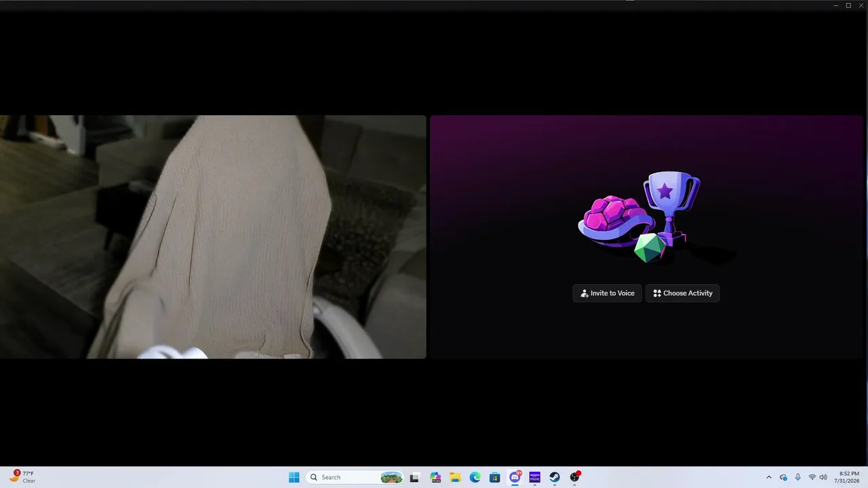Launch Microsoft Edge browser
This screenshot has height=488, width=868.
click(475, 477)
